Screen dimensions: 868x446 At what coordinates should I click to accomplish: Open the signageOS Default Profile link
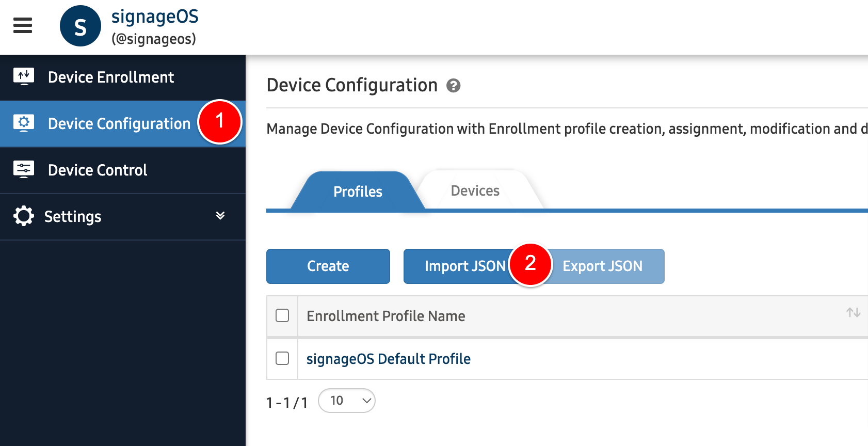click(x=388, y=359)
